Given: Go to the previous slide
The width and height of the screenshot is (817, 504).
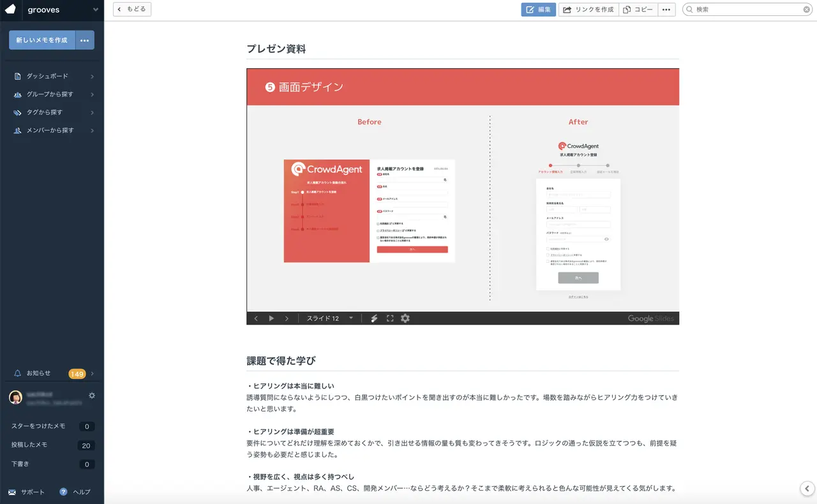Looking at the screenshot, I should click(256, 318).
